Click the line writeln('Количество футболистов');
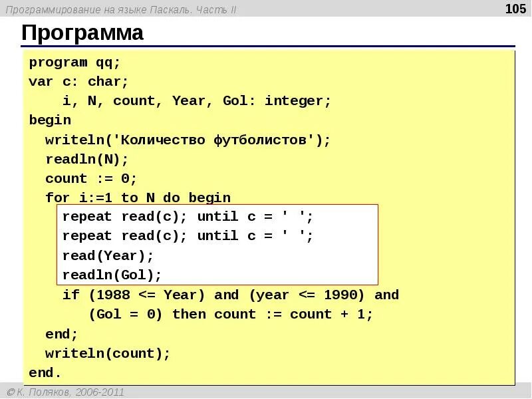532x399 pixels. pyautogui.click(x=188, y=140)
